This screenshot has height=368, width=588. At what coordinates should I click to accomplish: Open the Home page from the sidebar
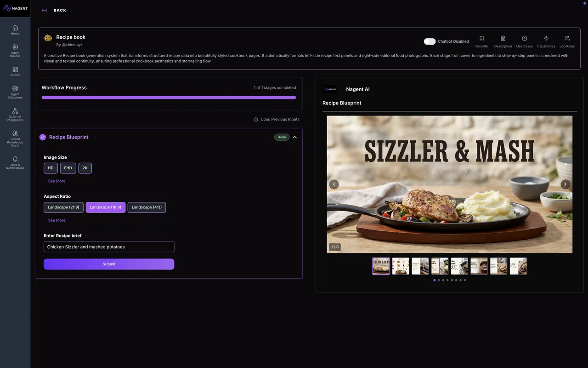pyautogui.click(x=15, y=30)
